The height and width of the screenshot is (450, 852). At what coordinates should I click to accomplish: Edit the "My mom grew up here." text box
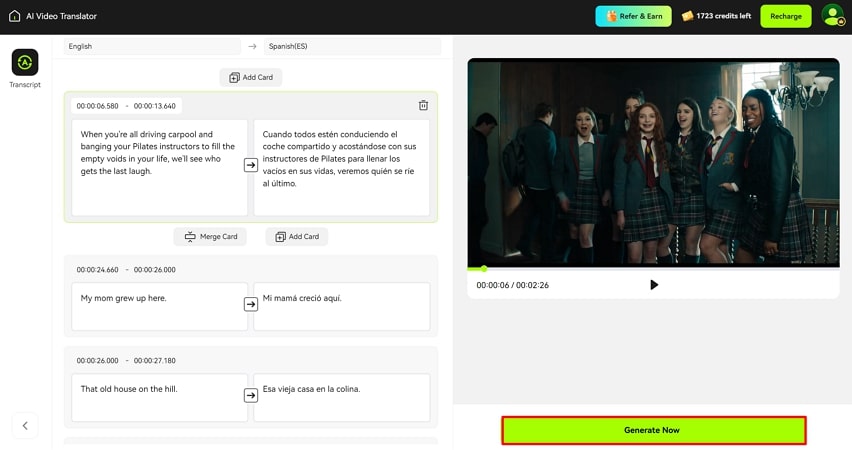coord(160,307)
